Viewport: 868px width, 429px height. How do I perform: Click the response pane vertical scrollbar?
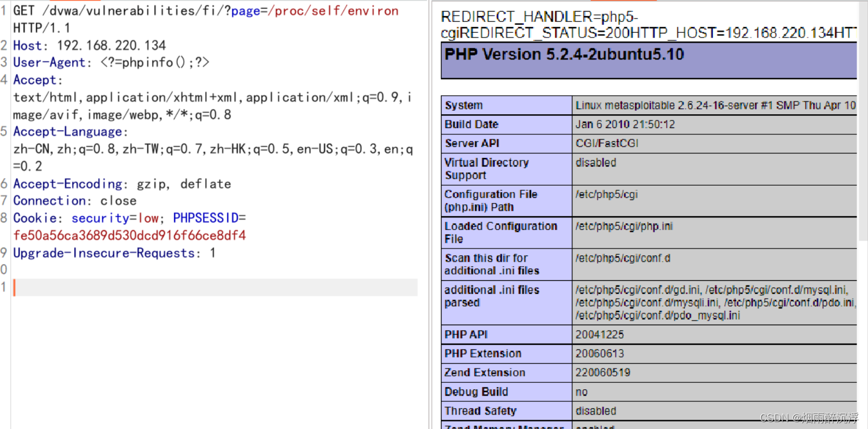point(863,121)
